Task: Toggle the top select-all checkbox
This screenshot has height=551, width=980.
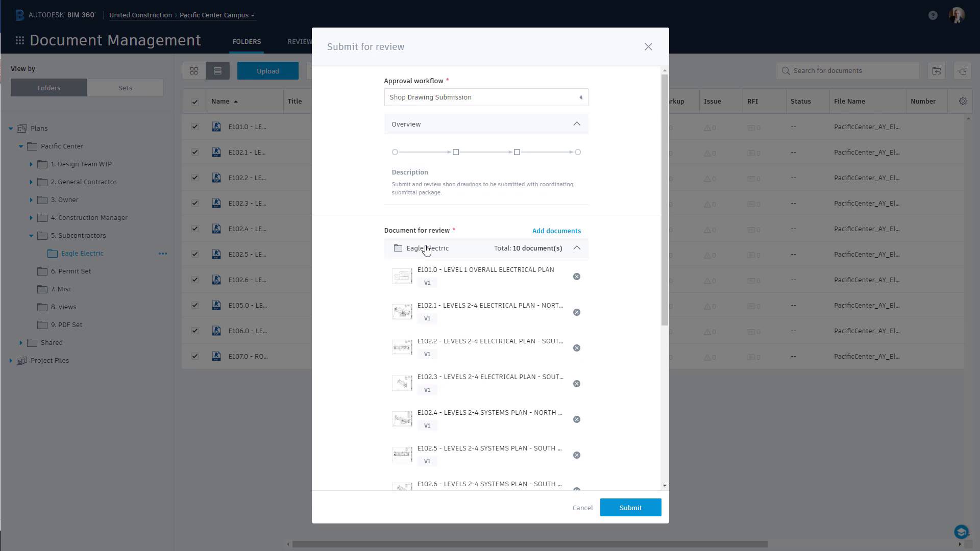Action: (195, 102)
